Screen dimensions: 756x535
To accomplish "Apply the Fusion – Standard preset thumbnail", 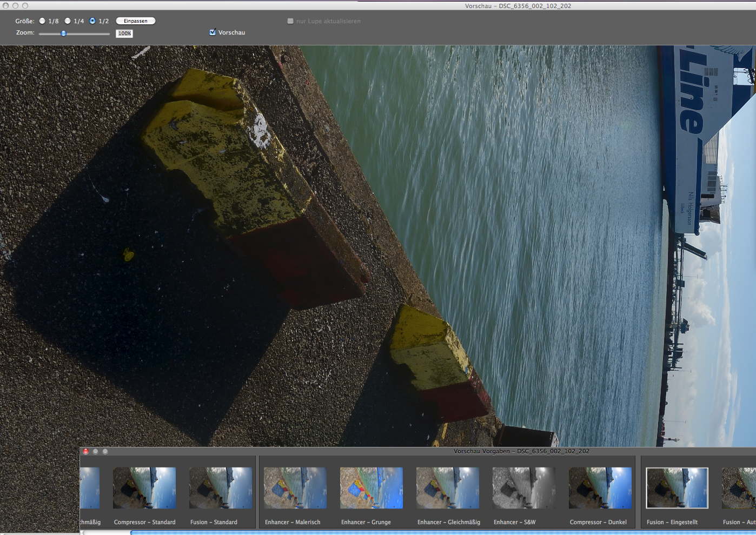I will tap(221, 488).
